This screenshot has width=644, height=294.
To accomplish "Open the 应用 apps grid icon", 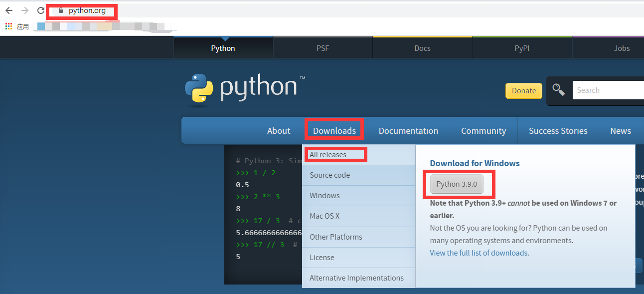I will click(8, 26).
